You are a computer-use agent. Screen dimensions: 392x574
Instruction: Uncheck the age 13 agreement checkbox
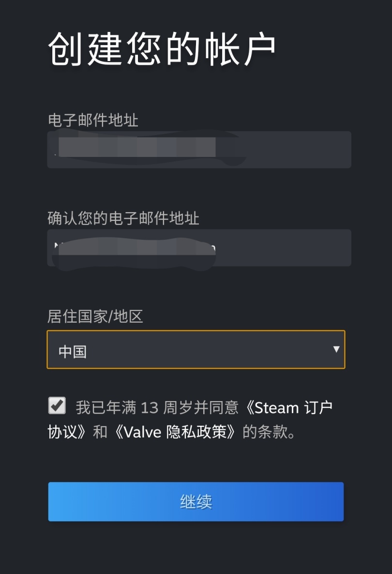coord(57,405)
